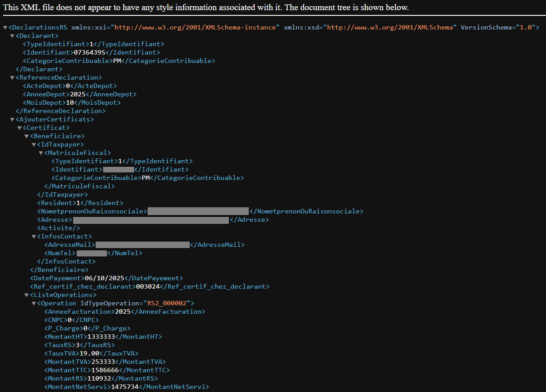Click the MontantNetServi value 1475734
Screen dimensions: 546x392
click(x=125, y=387)
